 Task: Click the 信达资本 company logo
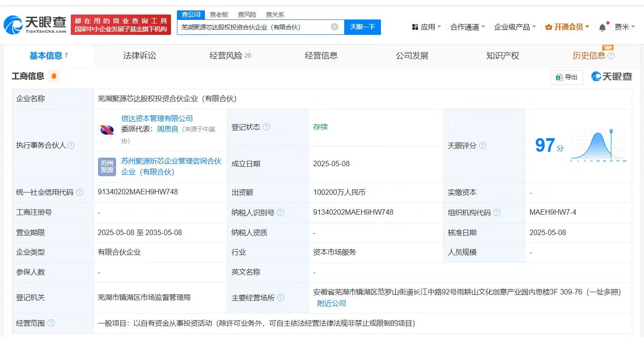[107, 130]
